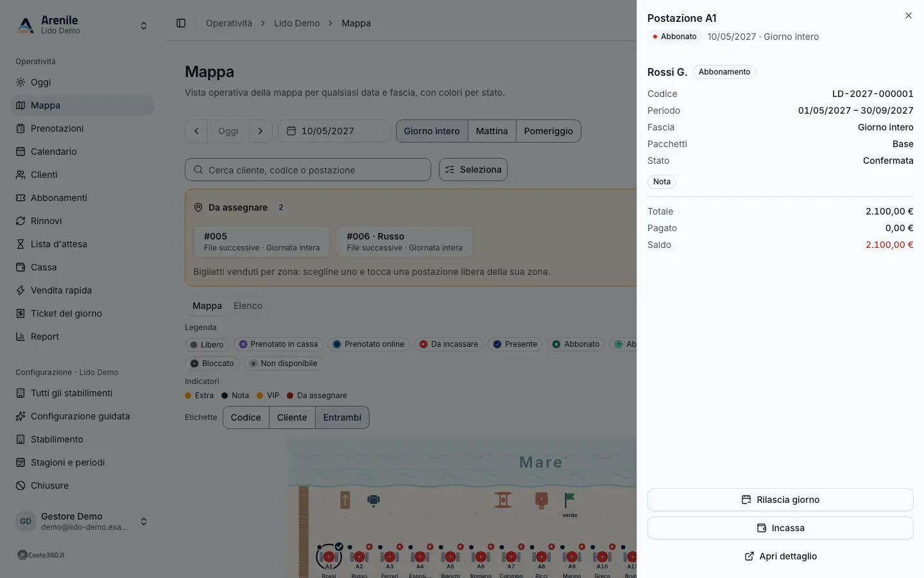The height and width of the screenshot is (578, 924).
Task: Open Lista d'attesa in the sidebar
Action: point(83,244)
